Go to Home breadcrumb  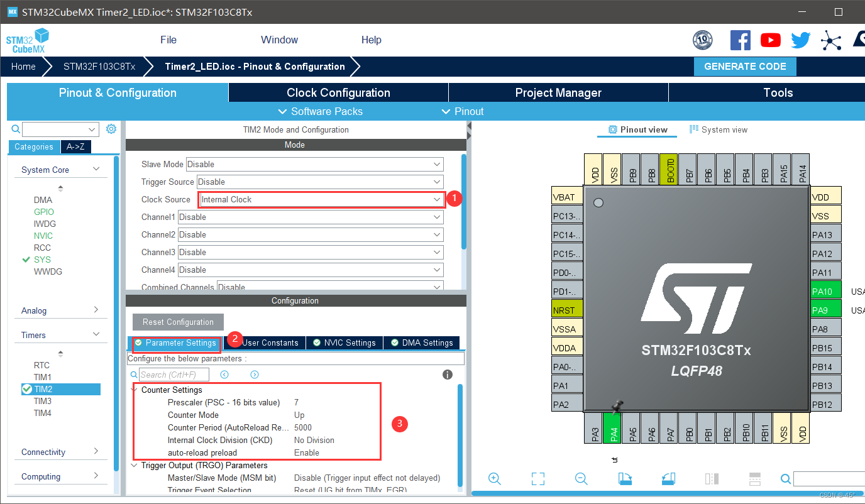[x=23, y=67]
